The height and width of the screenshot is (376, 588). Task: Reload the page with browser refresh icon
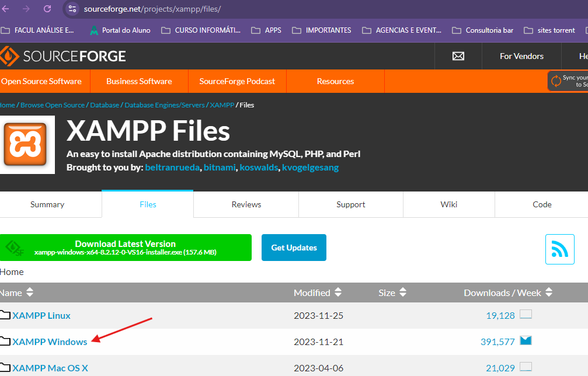47,9
